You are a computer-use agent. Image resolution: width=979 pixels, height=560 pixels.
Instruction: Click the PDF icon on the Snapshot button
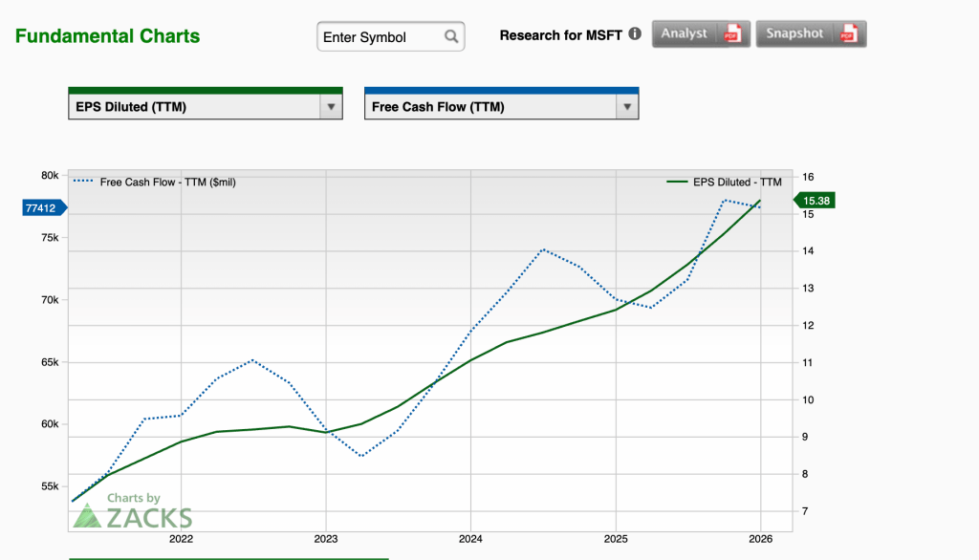[x=848, y=34]
